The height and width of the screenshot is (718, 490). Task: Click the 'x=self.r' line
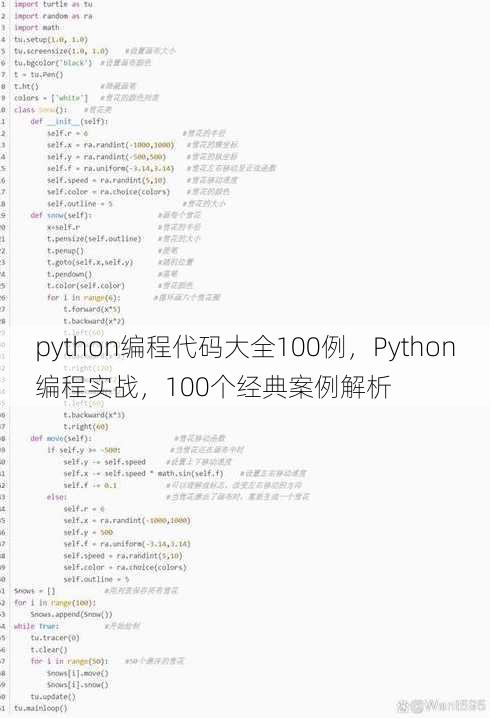pyautogui.click(x=63, y=227)
